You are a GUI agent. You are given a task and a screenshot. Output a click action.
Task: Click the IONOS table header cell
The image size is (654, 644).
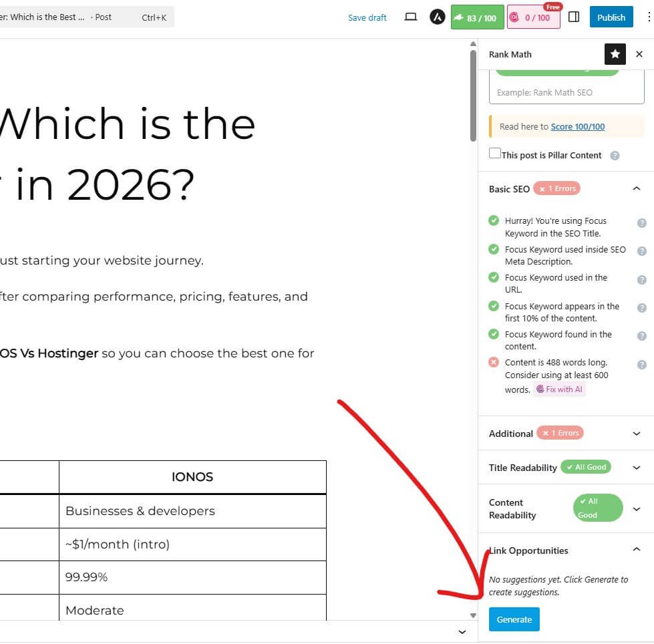(192, 477)
